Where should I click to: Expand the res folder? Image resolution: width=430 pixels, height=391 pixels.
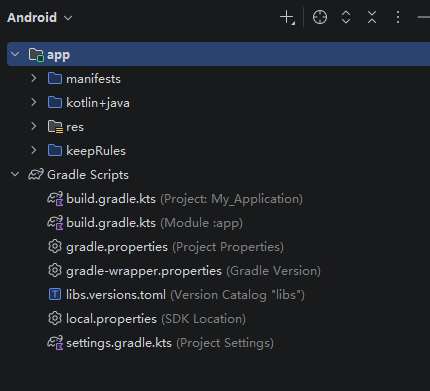click(34, 126)
